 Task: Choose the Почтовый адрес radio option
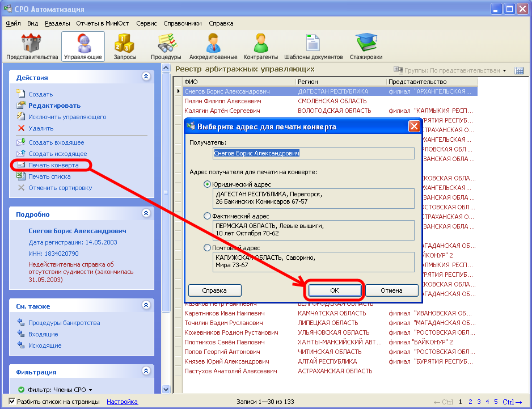[x=207, y=248]
